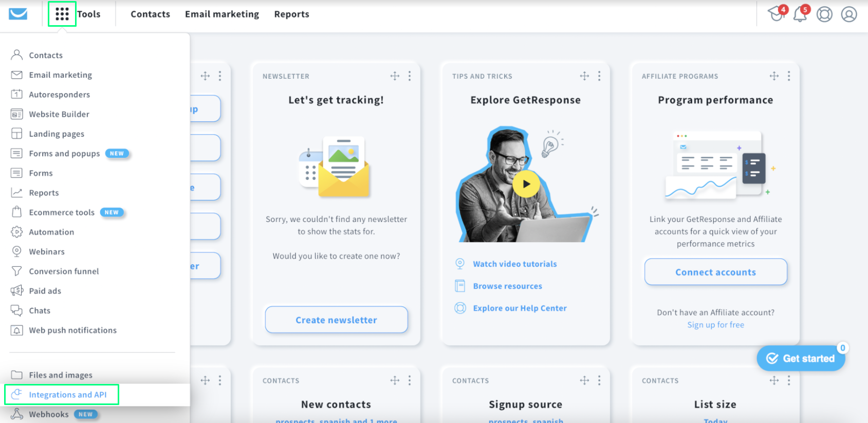Viewport: 868px width, 423px height.
Task: Click the Signup source widget move handle
Action: [x=584, y=380]
